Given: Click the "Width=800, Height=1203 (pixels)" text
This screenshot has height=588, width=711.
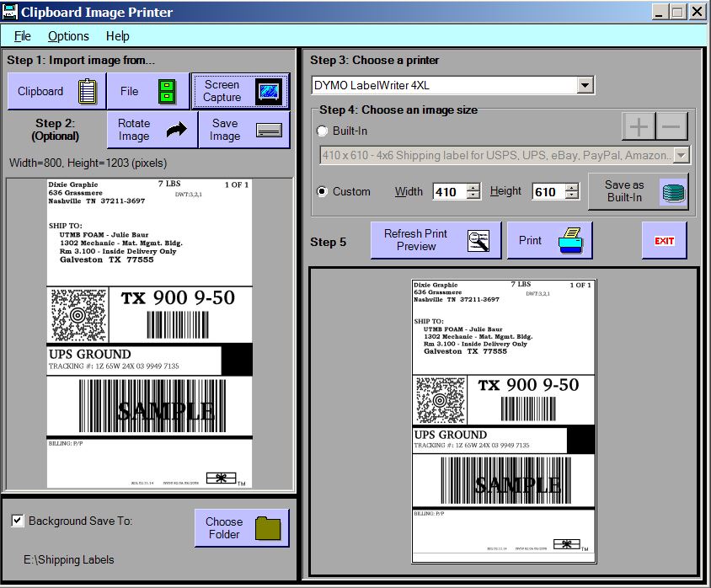Looking at the screenshot, I should 88,163.
